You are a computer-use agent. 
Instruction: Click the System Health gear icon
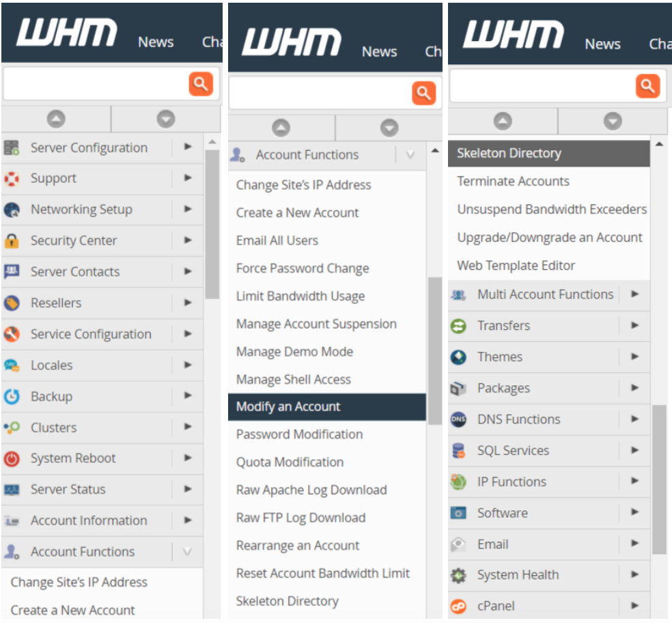[458, 575]
